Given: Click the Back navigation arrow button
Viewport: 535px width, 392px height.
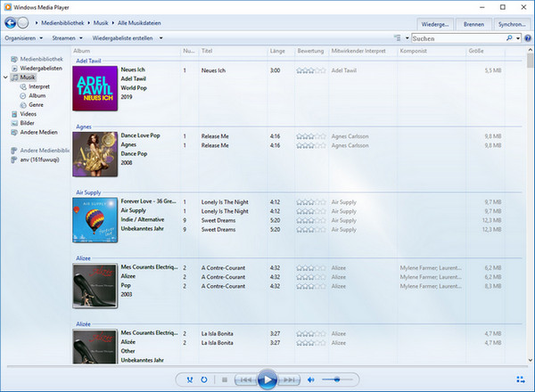Looking at the screenshot, I should 10,23.
